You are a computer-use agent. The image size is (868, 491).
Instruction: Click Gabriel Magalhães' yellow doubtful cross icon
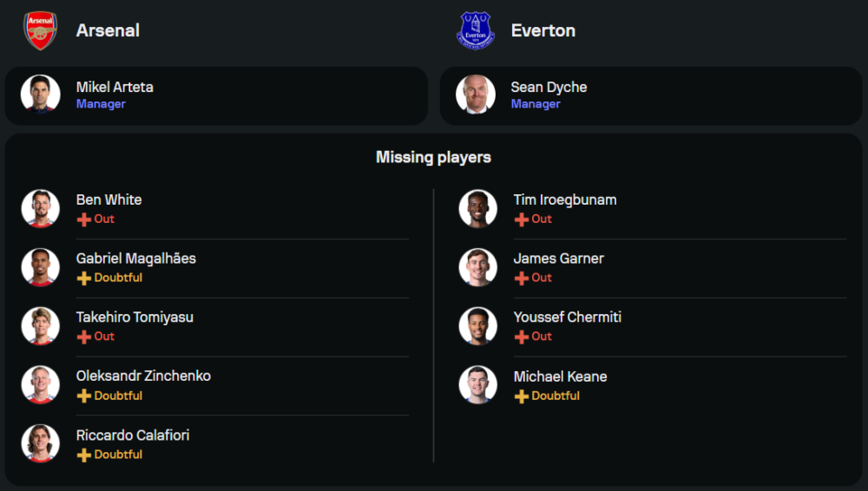tap(84, 278)
